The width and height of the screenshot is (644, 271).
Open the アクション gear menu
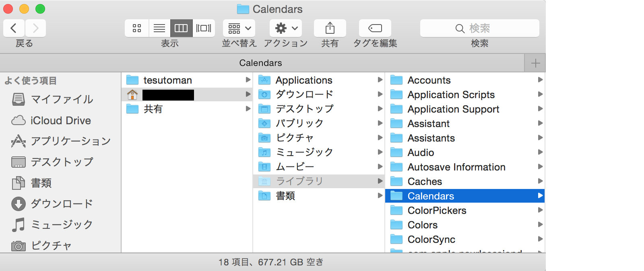286,28
